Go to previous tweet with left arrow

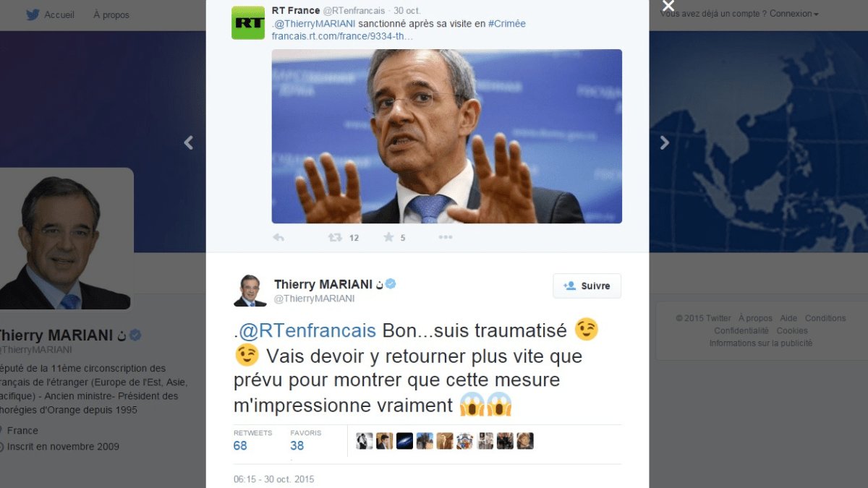pos(188,142)
